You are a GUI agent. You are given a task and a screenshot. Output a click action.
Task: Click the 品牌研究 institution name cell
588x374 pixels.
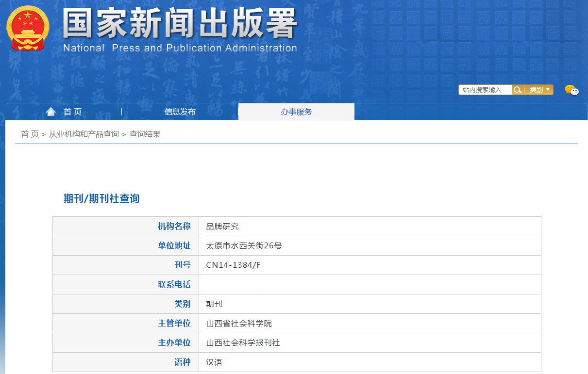pyautogui.click(x=222, y=227)
